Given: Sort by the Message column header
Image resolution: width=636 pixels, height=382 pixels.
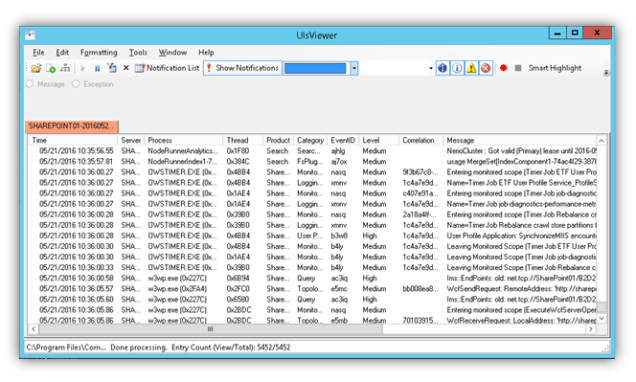Looking at the screenshot, I should [x=520, y=140].
